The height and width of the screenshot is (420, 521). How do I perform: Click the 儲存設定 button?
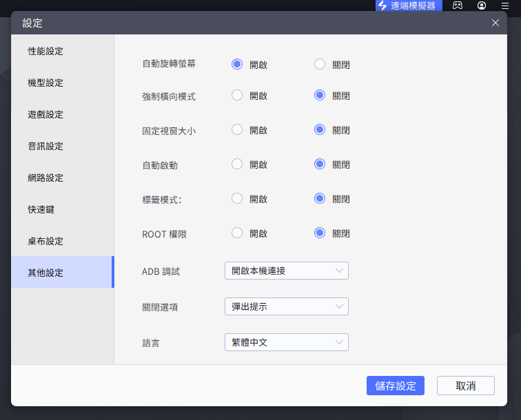[396, 386]
